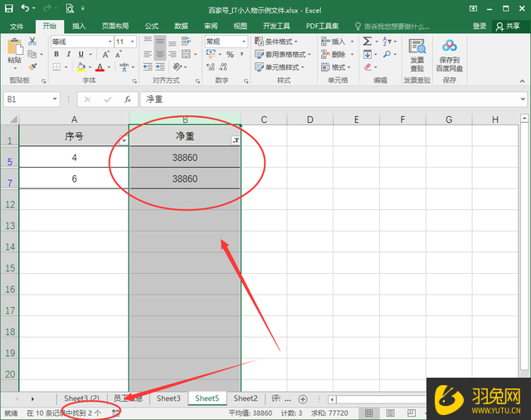The image size is (531, 420).
Task: Toggle Bold formatting
Action: point(56,54)
